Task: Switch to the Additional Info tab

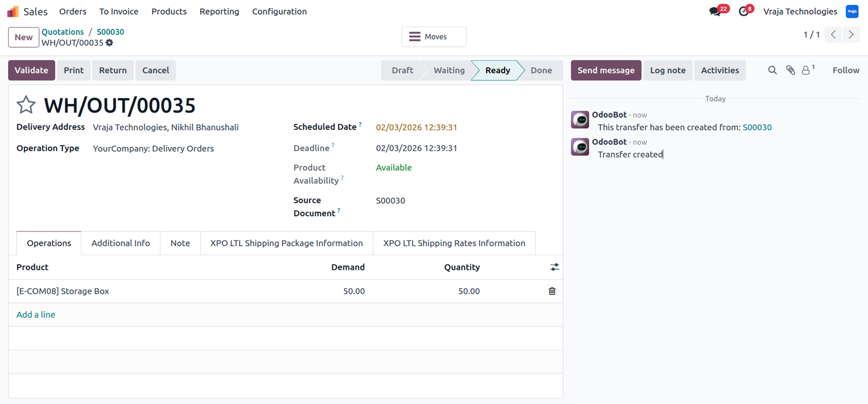Action: click(120, 243)
